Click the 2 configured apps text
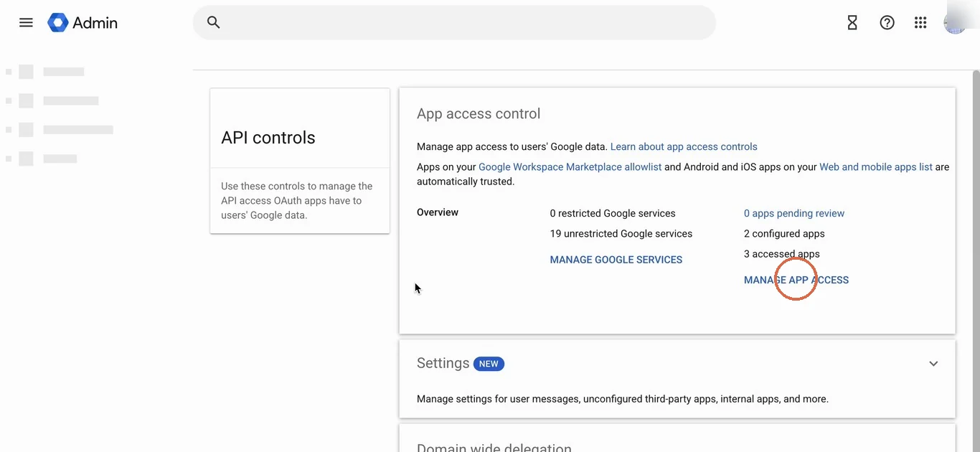 784,233
